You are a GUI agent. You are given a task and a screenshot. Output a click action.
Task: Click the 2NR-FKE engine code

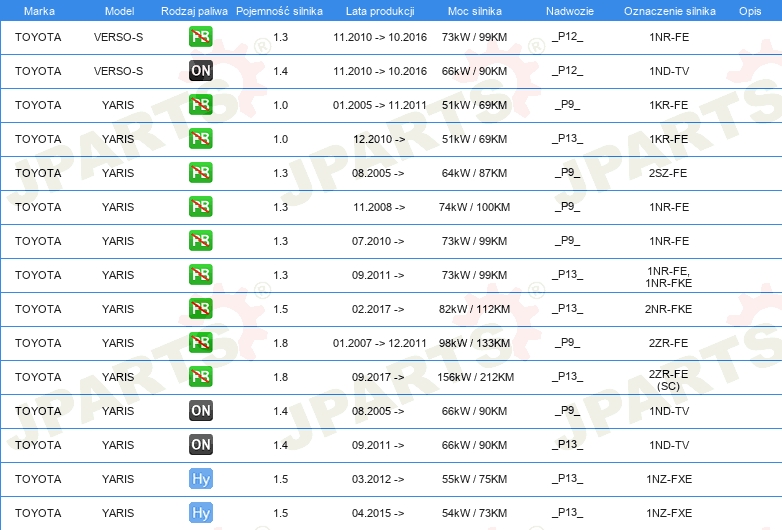[x=668, y=309]
